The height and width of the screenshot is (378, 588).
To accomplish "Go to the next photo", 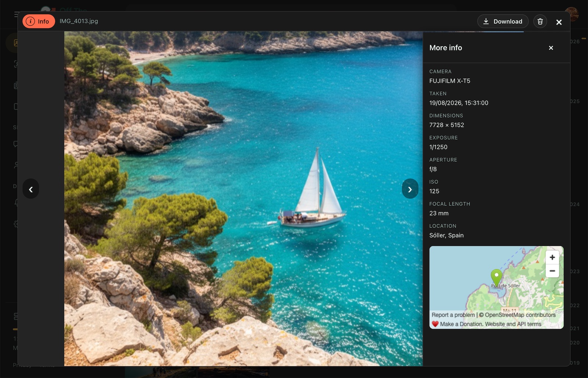I will coord(410,189).
